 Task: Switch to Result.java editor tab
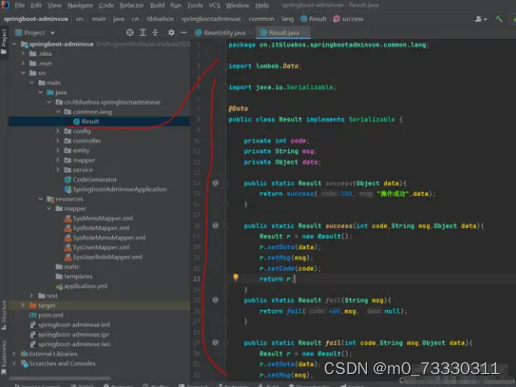pyautogui.click(x=284, y=33)
